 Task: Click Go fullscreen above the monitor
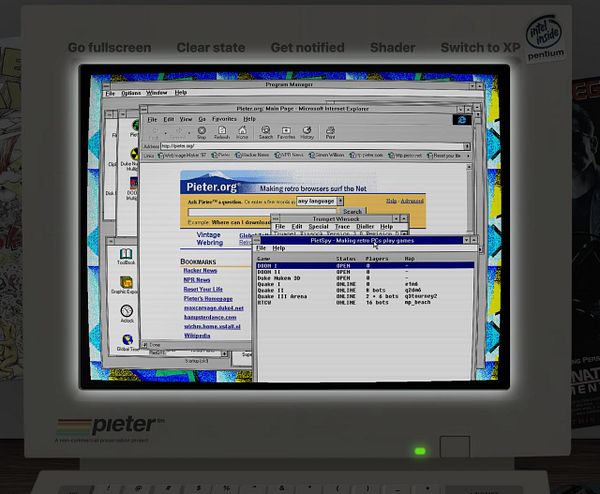click(109, 47)
